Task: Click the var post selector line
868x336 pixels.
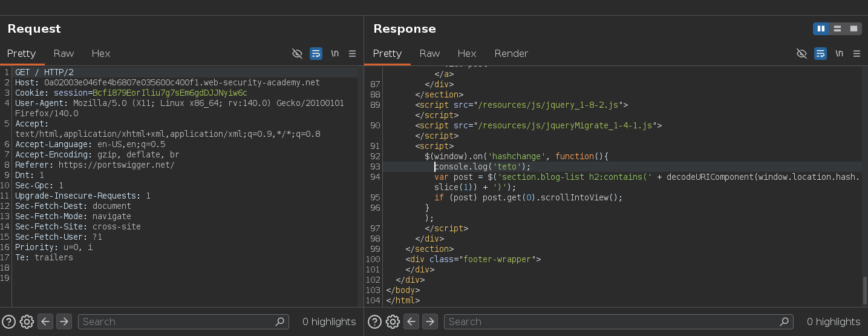Action: [x=647, y=182]
